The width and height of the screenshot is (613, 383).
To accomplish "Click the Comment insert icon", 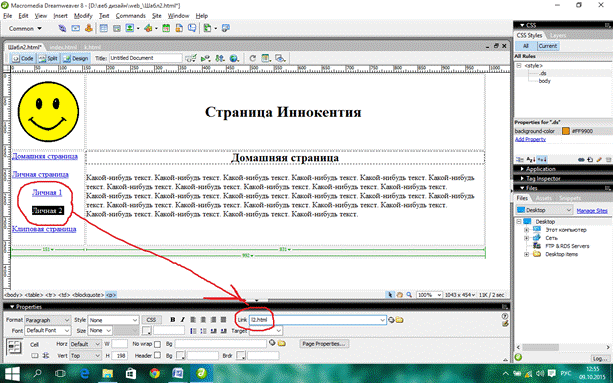I will (192, 28).
